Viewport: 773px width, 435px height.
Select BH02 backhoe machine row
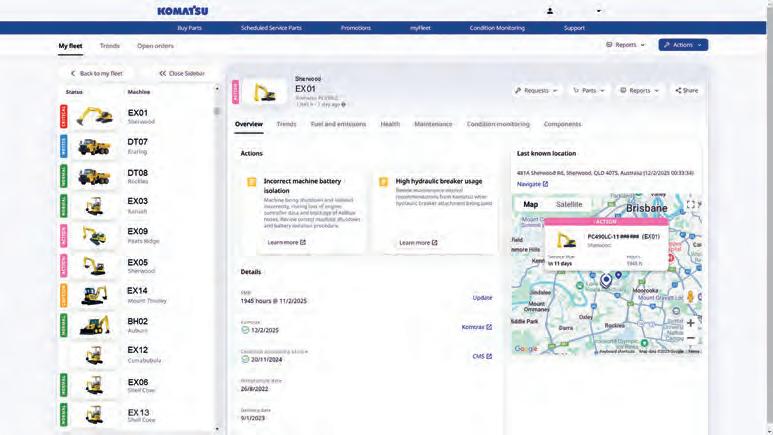tap(136, 326)
